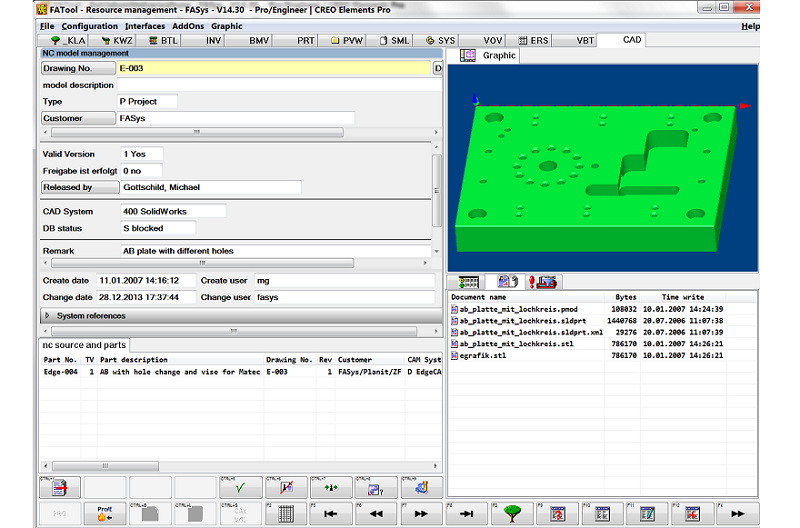Click the Released by button

78,187
